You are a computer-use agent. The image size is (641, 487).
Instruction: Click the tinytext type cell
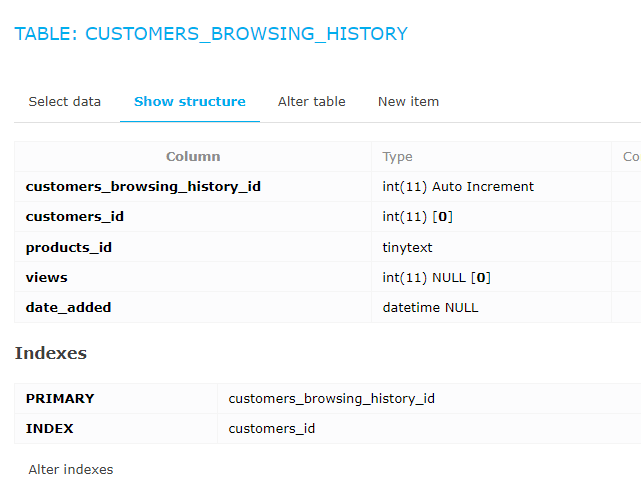(491, 247)
